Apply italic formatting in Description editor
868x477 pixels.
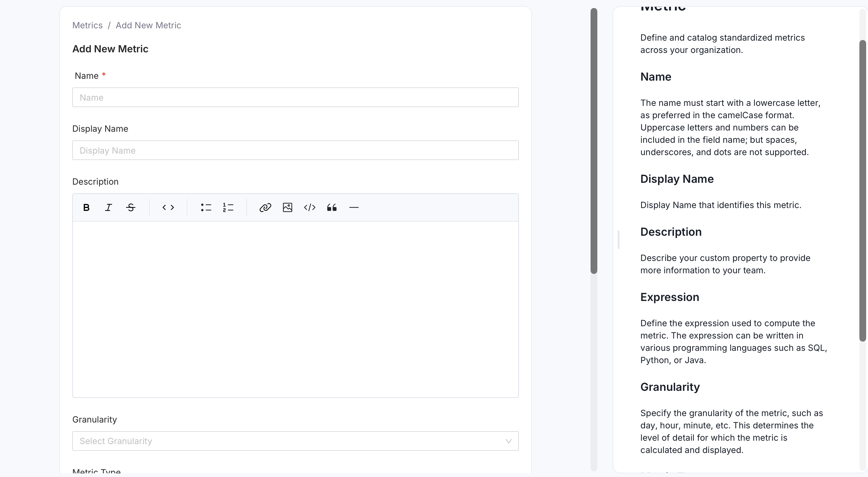pyautogui.click(x=108, y=207)
